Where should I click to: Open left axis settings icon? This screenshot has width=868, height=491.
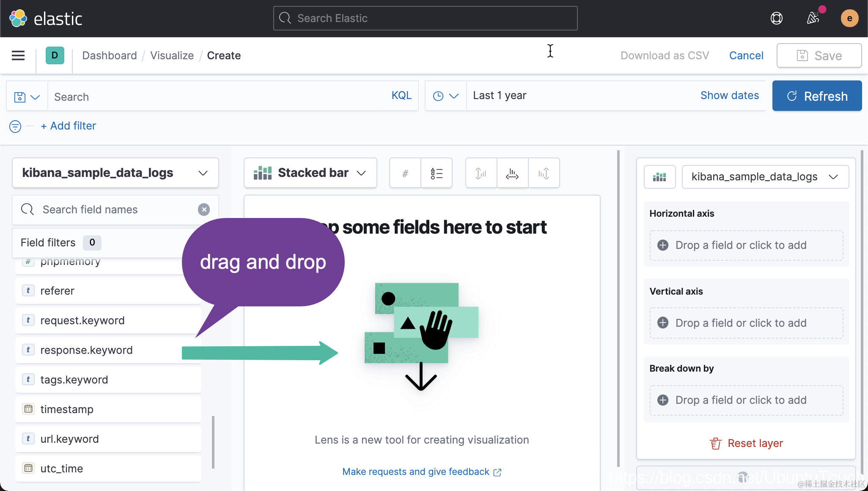[481, 173]
